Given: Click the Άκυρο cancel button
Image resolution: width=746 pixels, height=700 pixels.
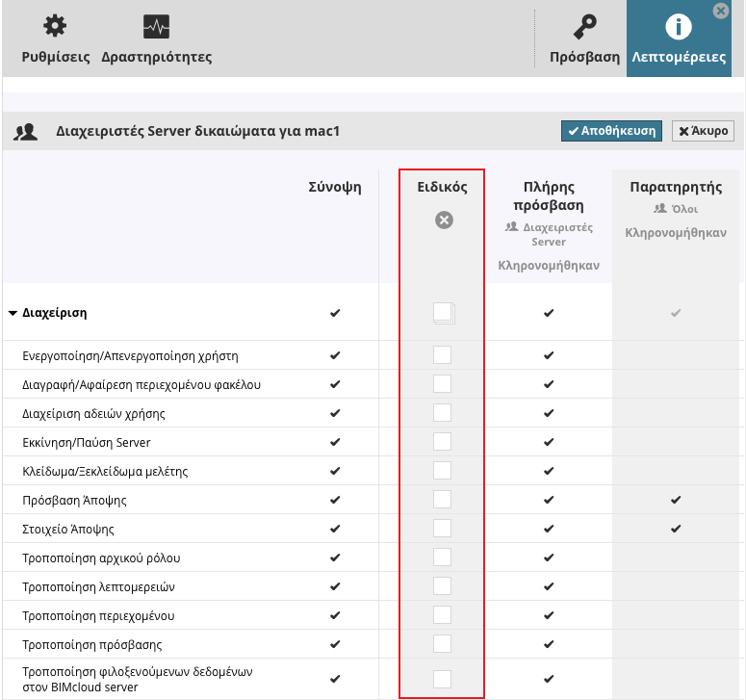Looking at the screenshot, I should click(x=703, y=131).
